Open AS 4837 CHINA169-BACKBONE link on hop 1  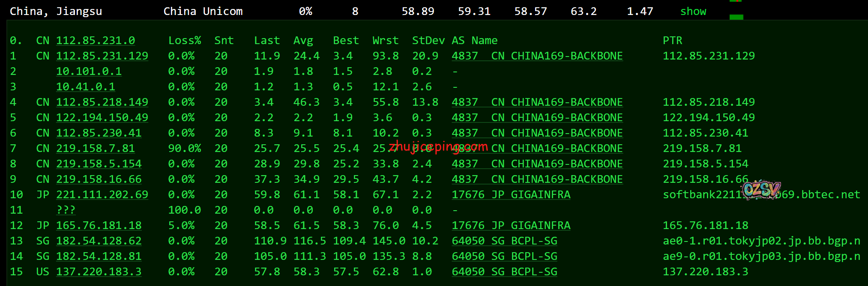pos(537,56)
